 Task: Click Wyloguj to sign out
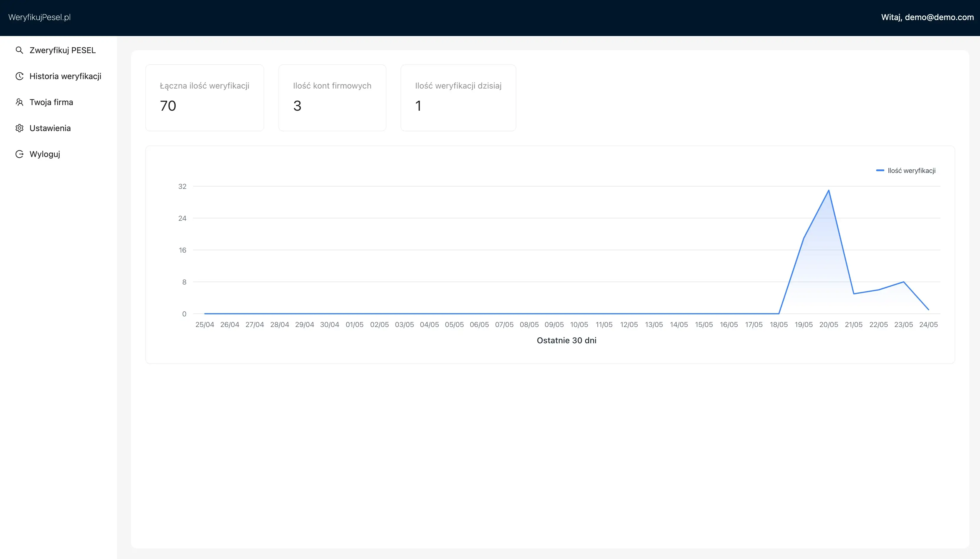[x=45, y=153]
